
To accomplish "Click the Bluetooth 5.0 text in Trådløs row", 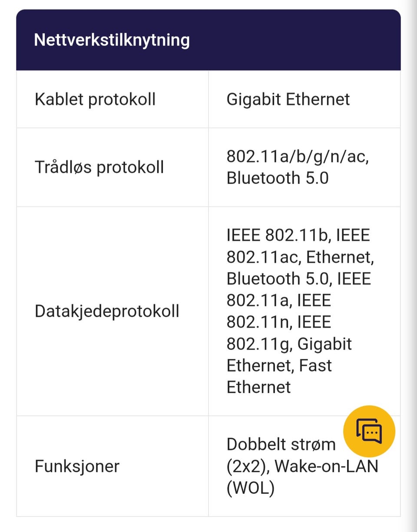I will (x=278, y=178).
